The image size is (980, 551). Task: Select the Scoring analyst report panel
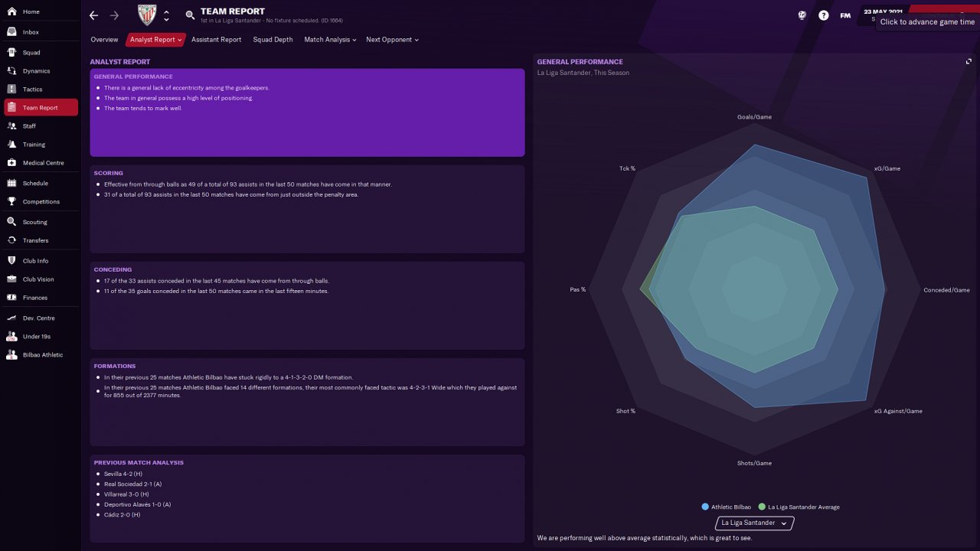(x=307, y=209)
